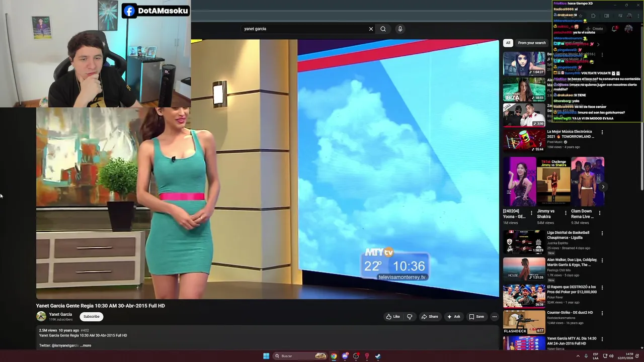This screenshot has height=362, width=644.
Task: Click the taskbar Buscar search box
Action: tap(300, 356)
